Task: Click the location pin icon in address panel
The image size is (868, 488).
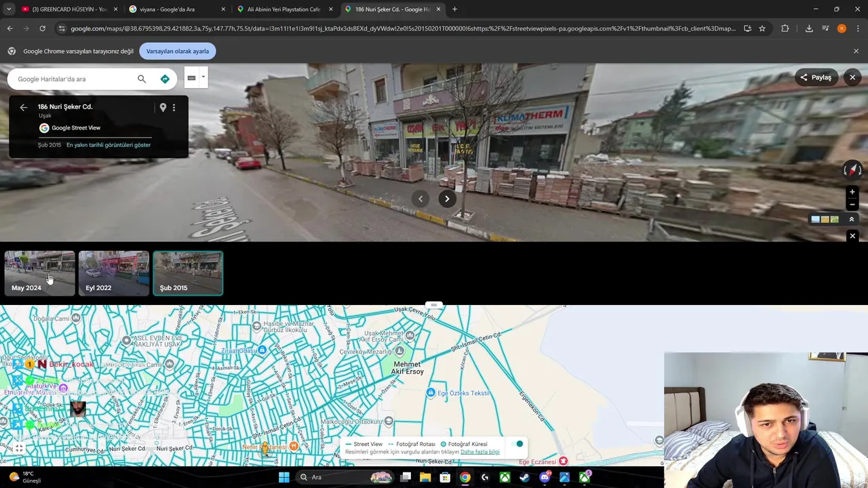Action: [163, 107]
